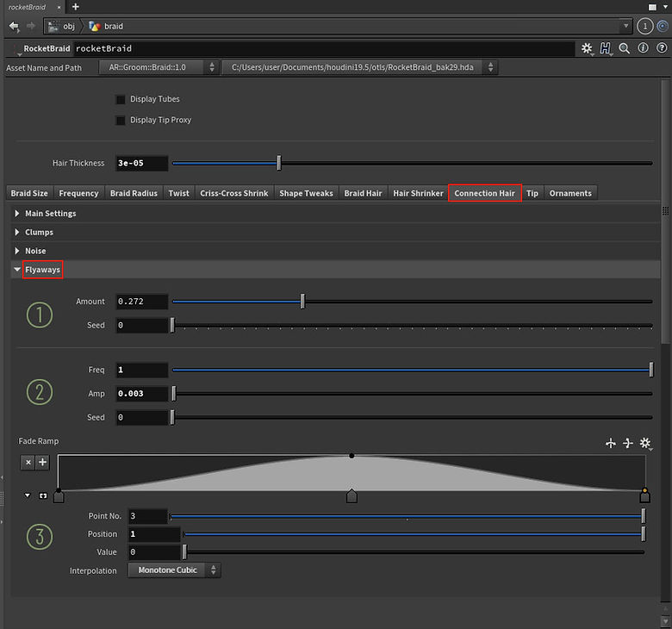This screenshot has height=629, width=672.
Task: Enable the Display Tubes checkbox
Action: (x=121, y=99)
